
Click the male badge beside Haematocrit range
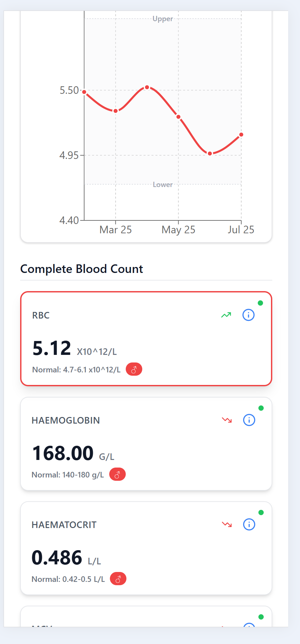click(x=118, y=579)
